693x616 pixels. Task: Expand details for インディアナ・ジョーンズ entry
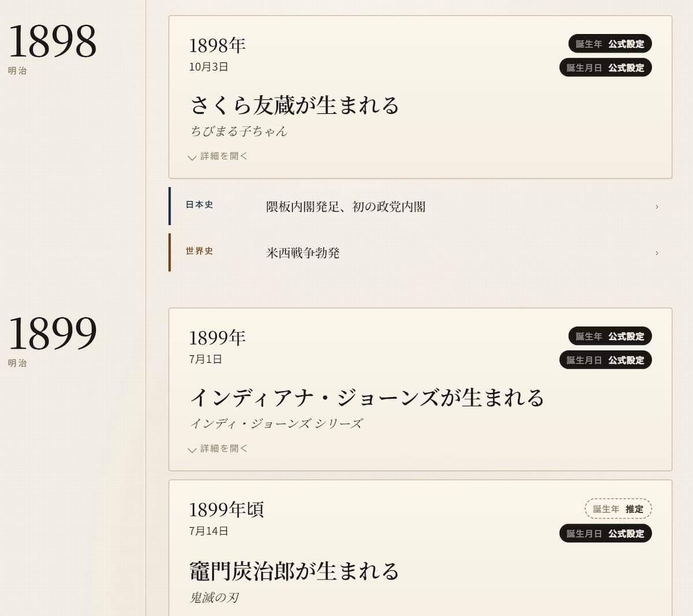[218, 448]
